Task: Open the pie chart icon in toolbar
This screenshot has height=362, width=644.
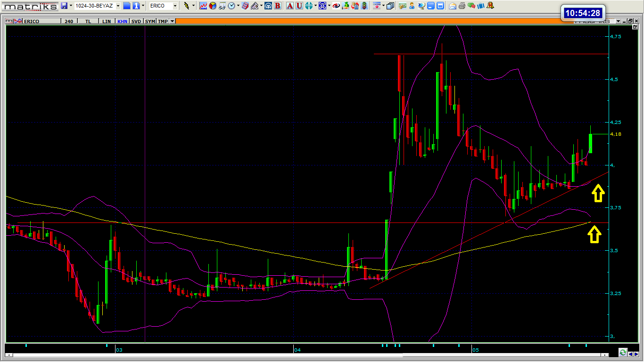Action: (213, 6)
